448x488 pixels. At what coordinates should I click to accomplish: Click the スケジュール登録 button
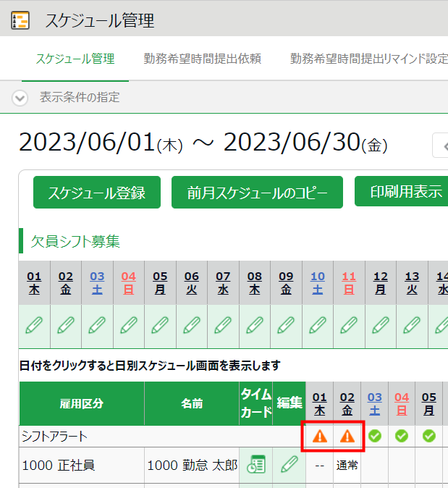click(x=96, y=193)
